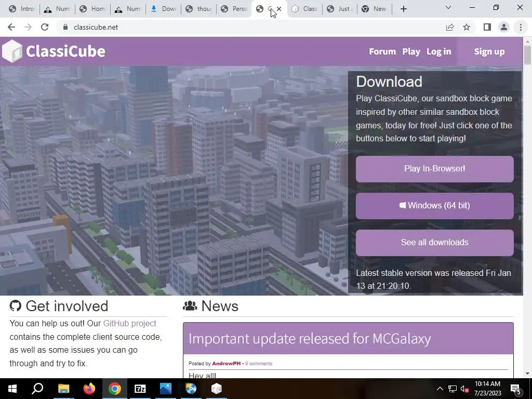Click the Get involved heading
Image resolution: width=532 pixels, height=399 pixels.
tap(59, 306)
